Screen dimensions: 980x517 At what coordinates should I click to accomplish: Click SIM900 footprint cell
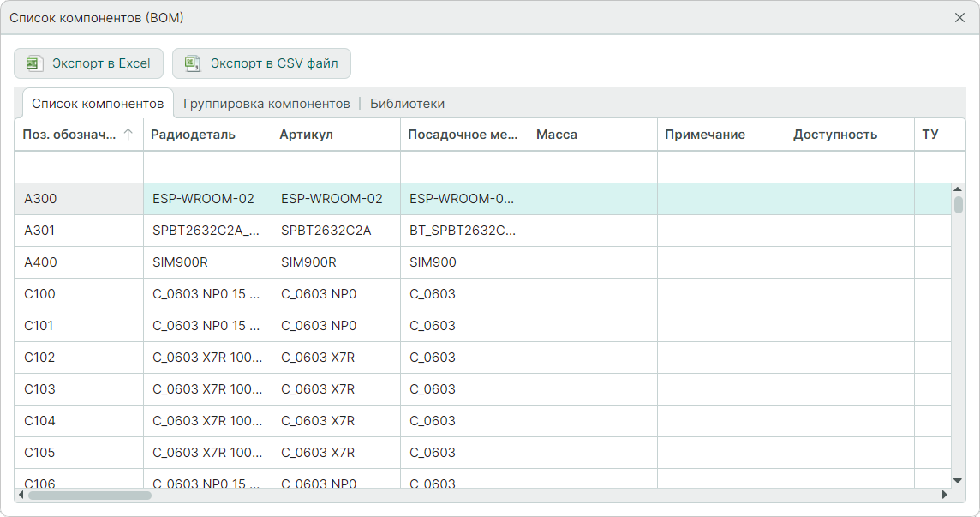[x=464, y=262]
